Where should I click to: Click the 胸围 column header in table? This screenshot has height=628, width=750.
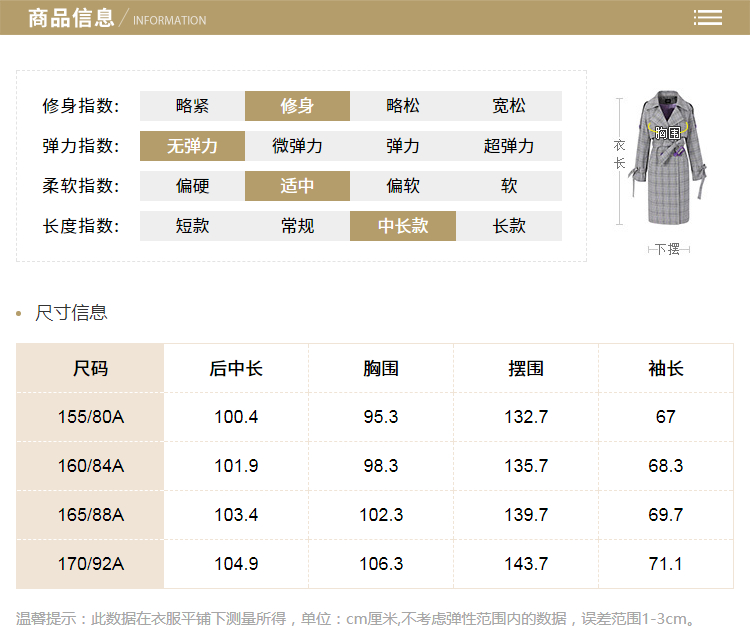coord(381,369)
